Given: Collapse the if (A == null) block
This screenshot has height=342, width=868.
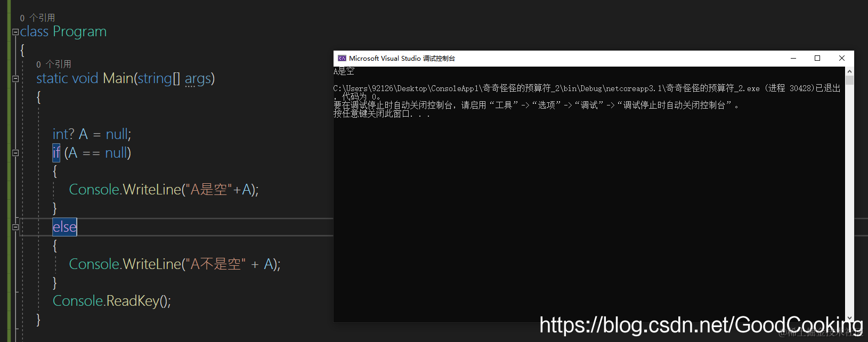Looking at the screenshot, I should (15, 153).
